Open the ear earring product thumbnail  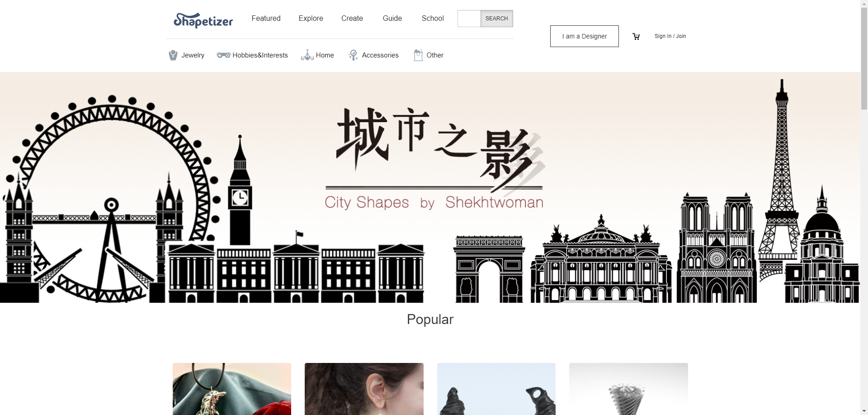pyautogui.click(x=364, y=389)
